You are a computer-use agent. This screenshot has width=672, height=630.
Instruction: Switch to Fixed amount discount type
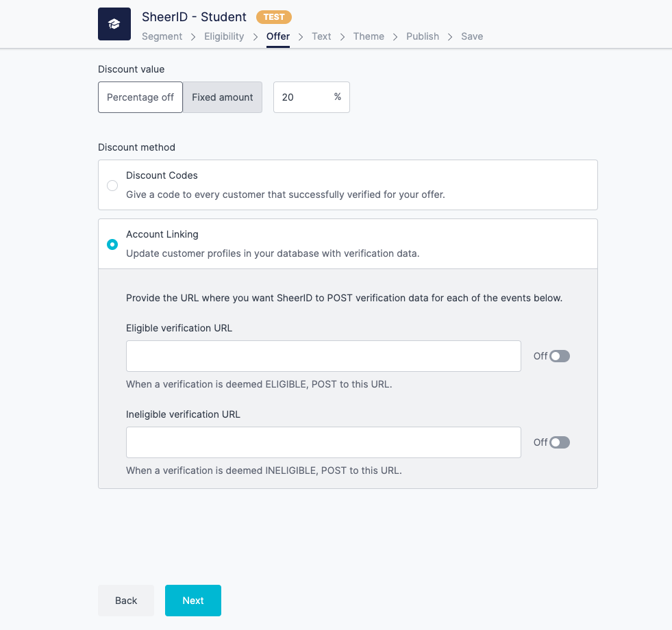[x=222, y=97]
